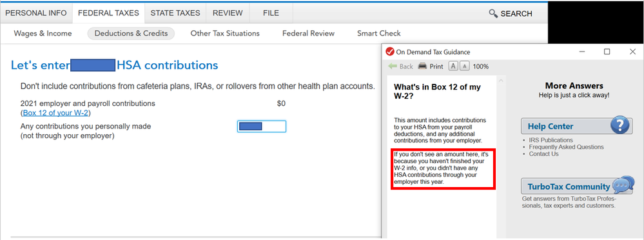Open Other Tax Situations section
The width and height of the screenshot is (644, 240).
[225, 34]
